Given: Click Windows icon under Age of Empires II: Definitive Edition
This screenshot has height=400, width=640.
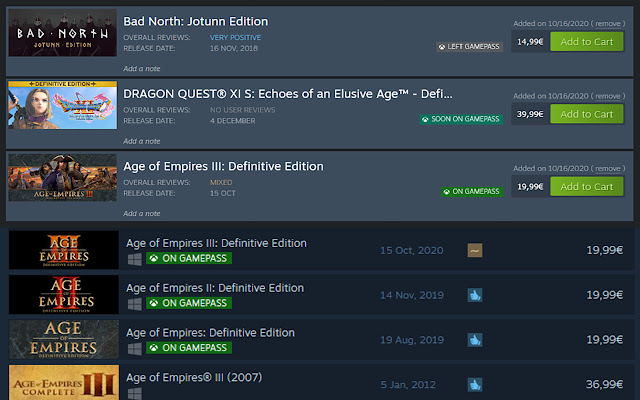Looking at the screenshot, I should coord(134,303).
